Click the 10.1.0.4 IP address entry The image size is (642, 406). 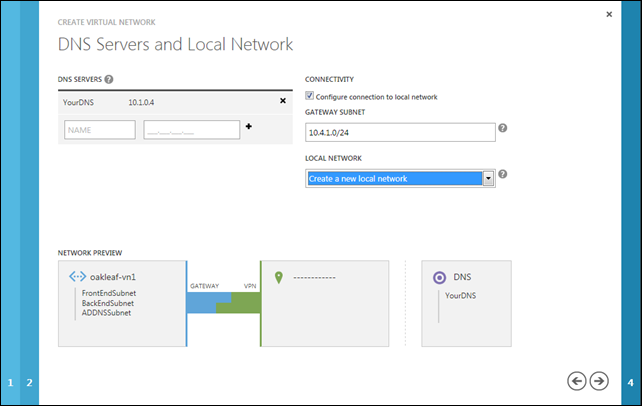tap(141, 103)
